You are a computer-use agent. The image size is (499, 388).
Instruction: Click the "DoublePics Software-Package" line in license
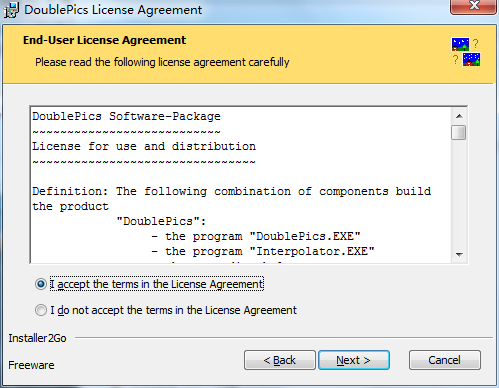click(126, 116)
